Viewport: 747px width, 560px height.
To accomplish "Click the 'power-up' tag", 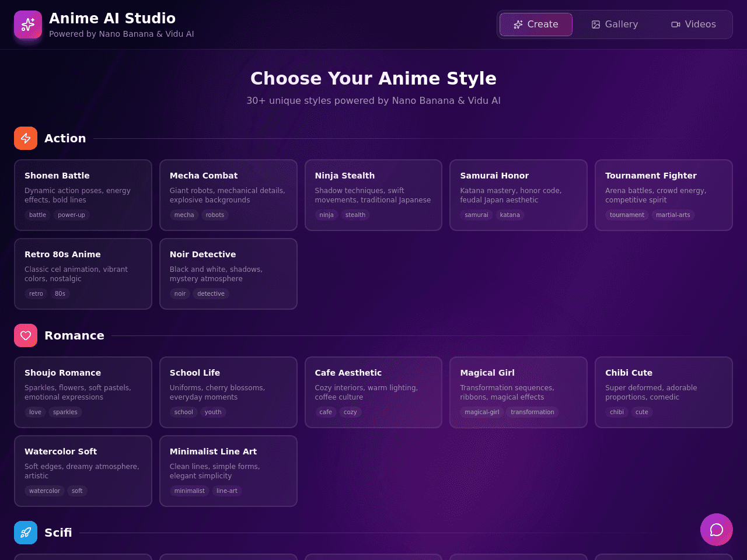I will pyautogui.click(x=71, y=215).
